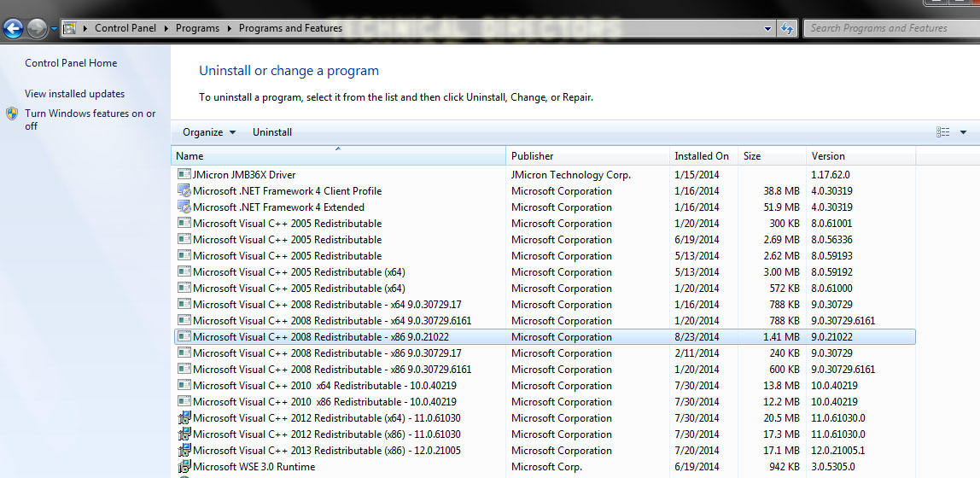The image size is (980, 478).
Task: Expand the arrow after Programs breadcrumb
Action: [230, 28]
